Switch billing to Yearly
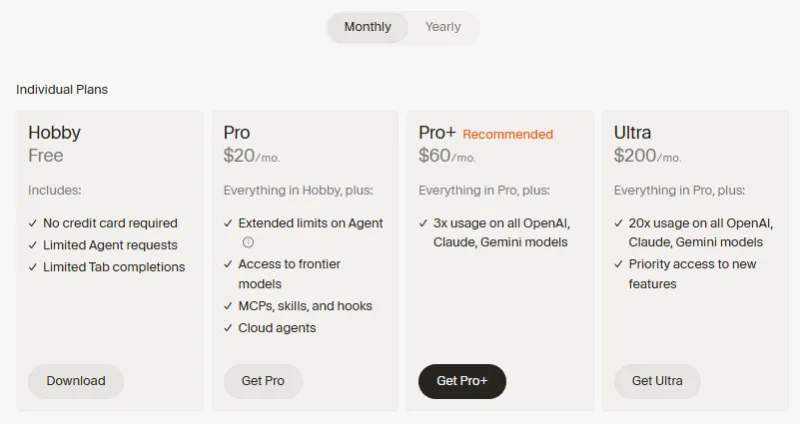The height and width of the screenshot is (424, 800). [x=443, y=27]
